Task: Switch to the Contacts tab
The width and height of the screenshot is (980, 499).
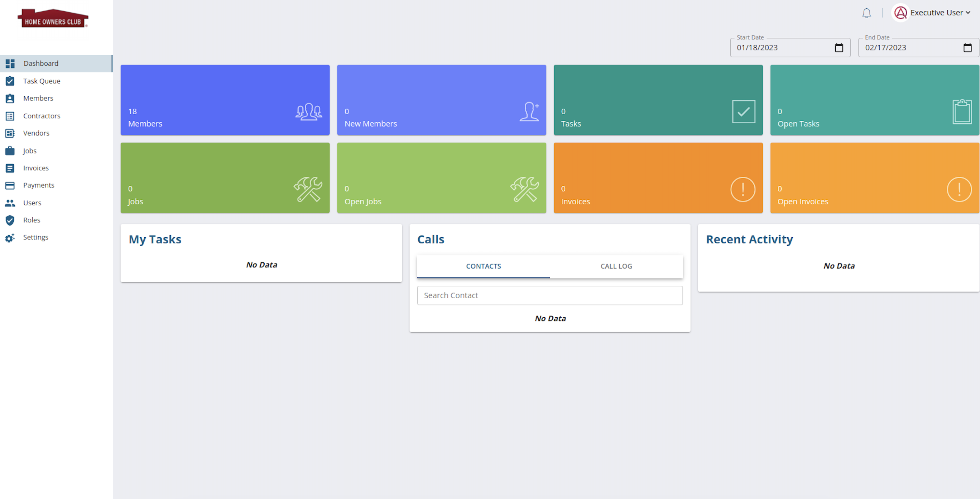Action: coord(484,266)
